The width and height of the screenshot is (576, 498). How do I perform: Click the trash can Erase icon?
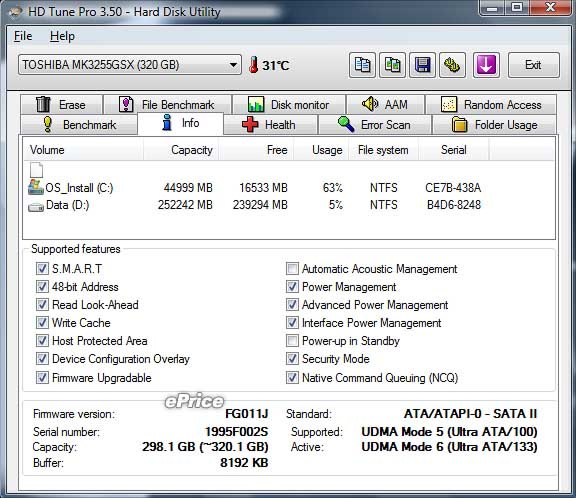pos(43,104)
